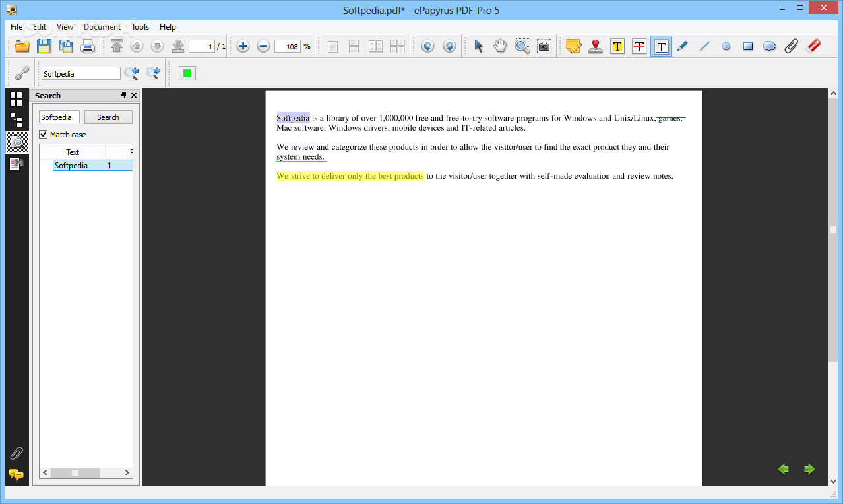Click the Search button in panel
Image resolution: width=843 pixels, height=504 pixels.
click(x=108, y=117)
